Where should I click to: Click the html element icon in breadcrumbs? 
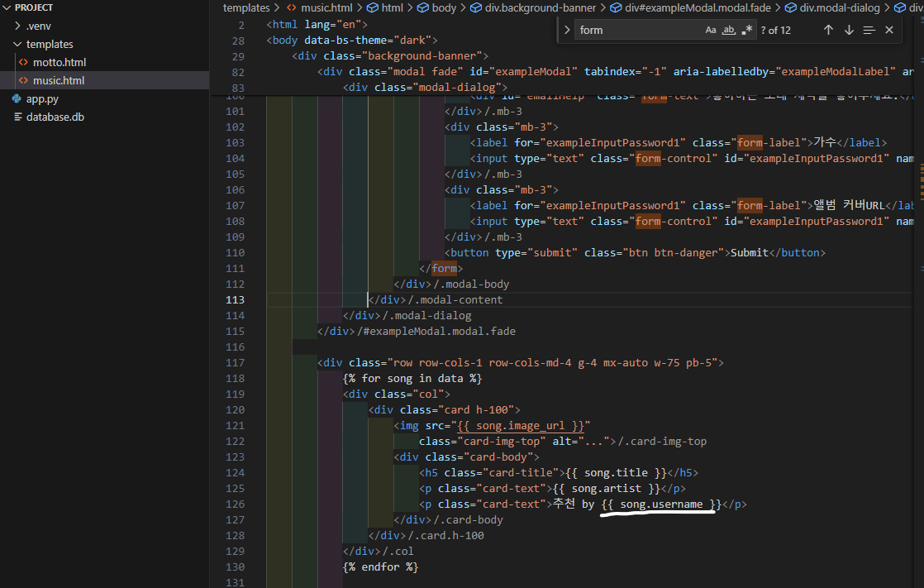click(373, 7)
